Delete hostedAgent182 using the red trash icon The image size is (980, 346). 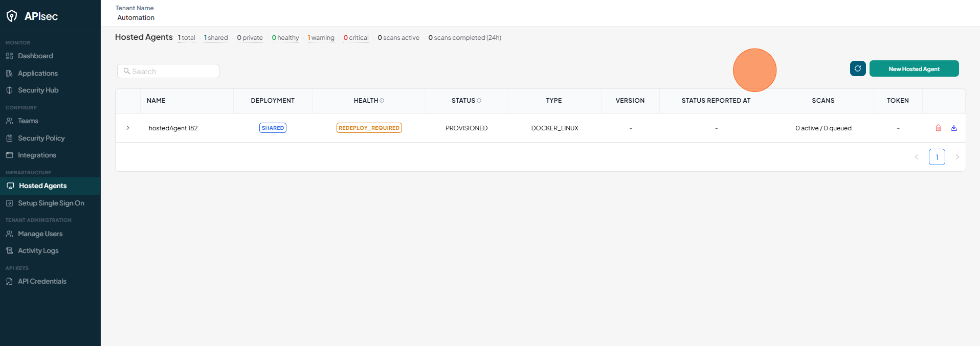tap(939, 128)
